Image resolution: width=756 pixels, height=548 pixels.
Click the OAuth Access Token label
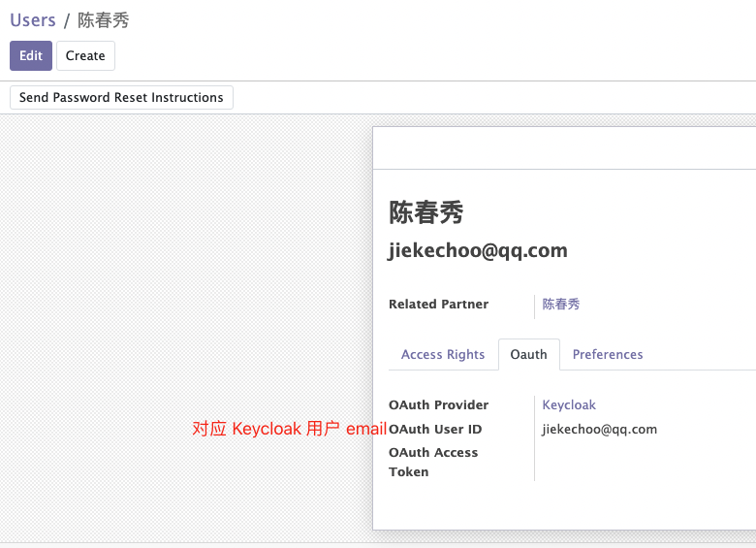[433, 462]
